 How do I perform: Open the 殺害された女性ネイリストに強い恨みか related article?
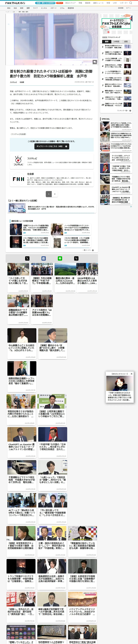point(52,208)
